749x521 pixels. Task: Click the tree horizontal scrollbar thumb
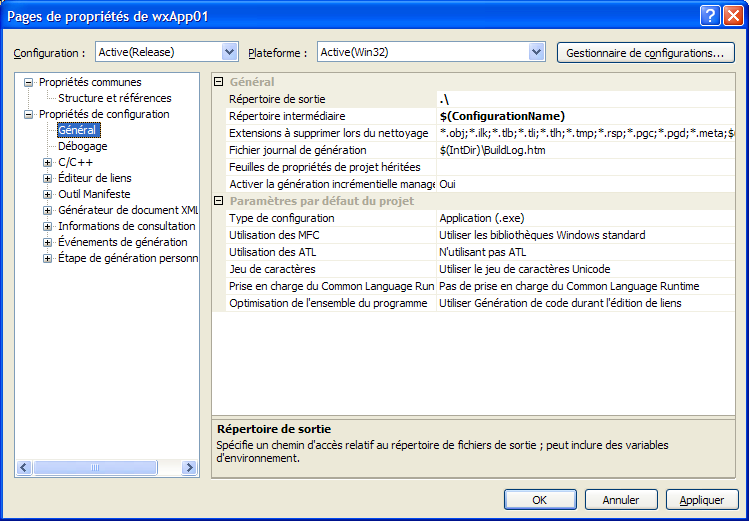coord(95,468)
